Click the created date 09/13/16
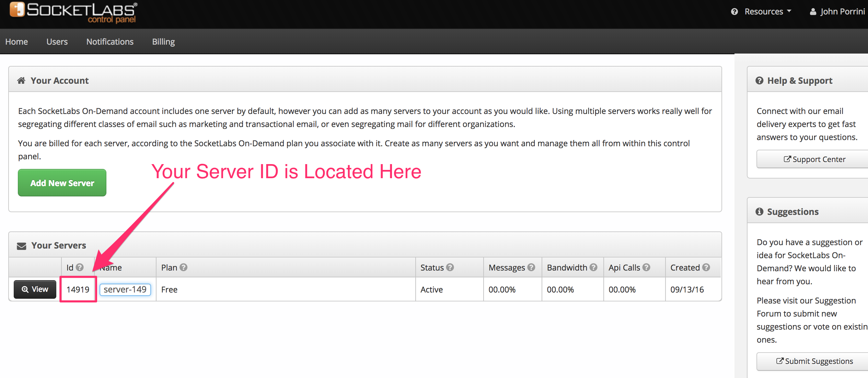Screen dimensions: 868x378 [x=687, y=289]
